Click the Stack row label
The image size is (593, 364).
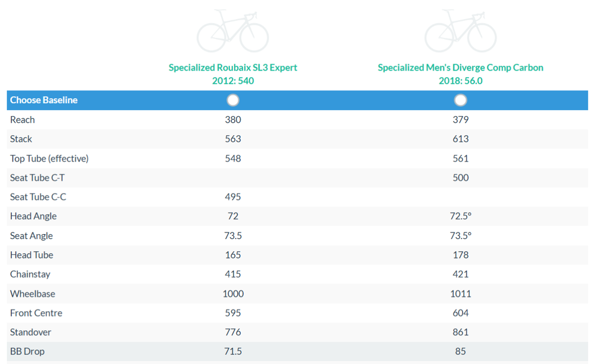click(21, 139)
